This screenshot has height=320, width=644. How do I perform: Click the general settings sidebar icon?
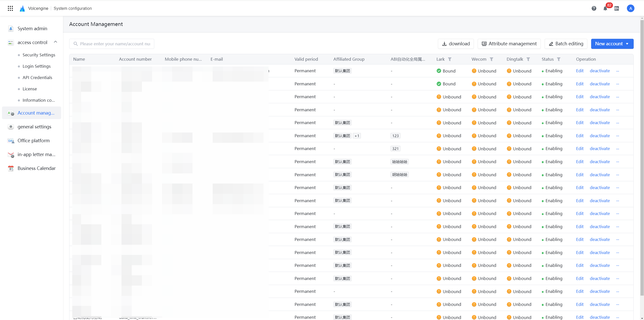[x=11, y=127]
